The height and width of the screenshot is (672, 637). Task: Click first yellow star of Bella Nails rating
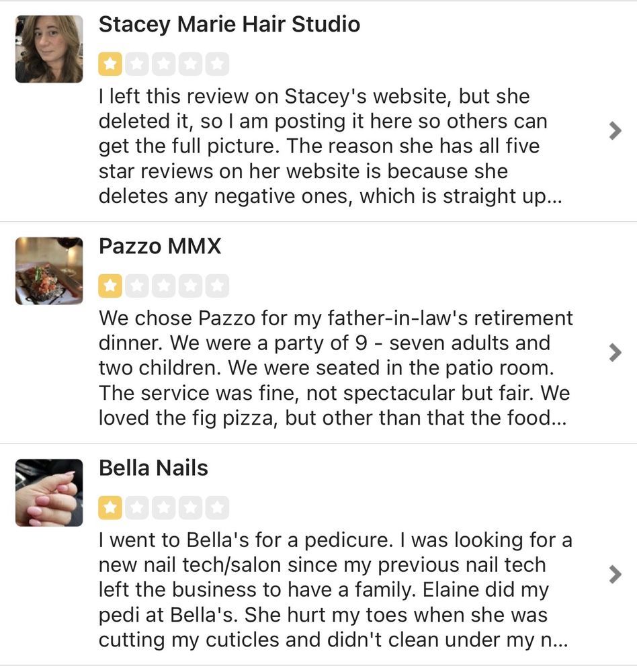click(110, 508)
